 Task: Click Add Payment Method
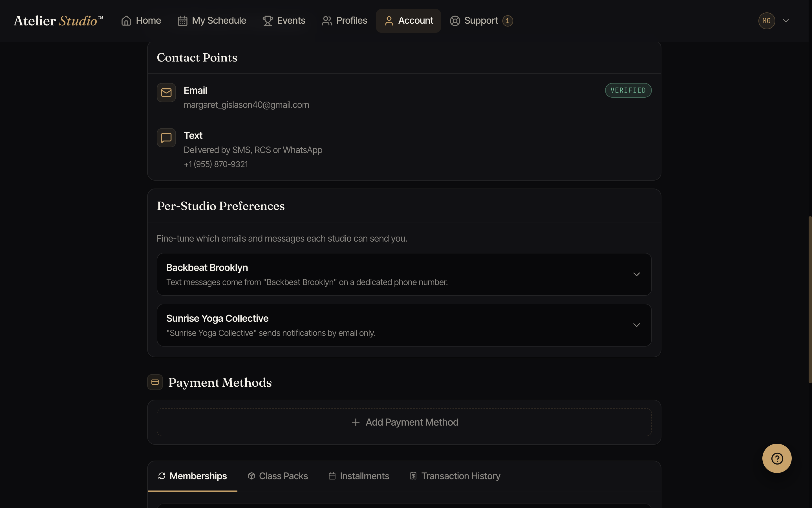click(x=404, y=422)
